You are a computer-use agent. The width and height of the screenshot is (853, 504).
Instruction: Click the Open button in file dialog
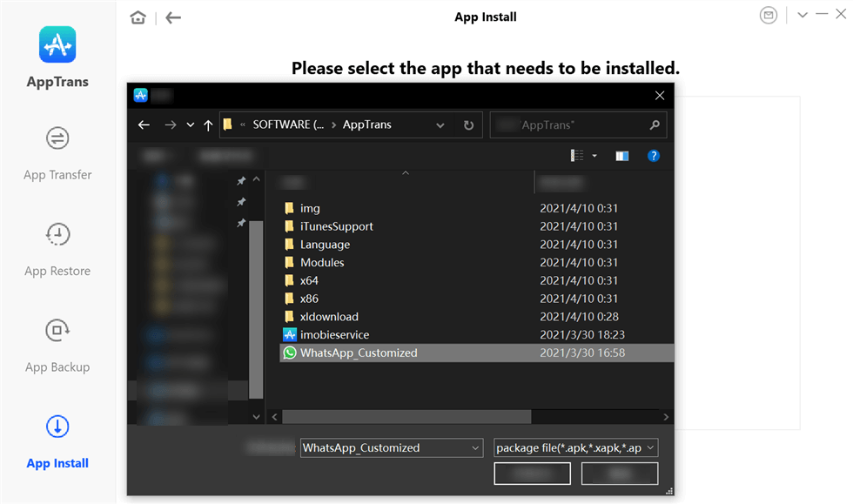click(x=532, y=473)
